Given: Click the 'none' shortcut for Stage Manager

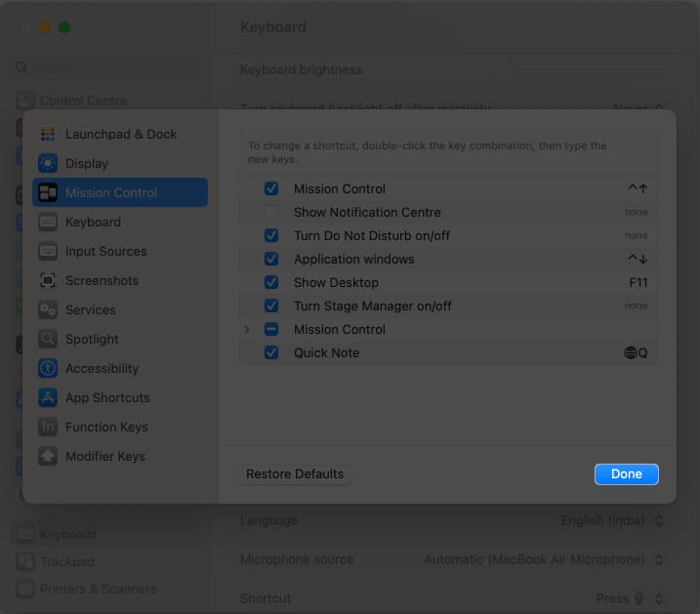Looking at the screenshot, I should coord(637,306).
